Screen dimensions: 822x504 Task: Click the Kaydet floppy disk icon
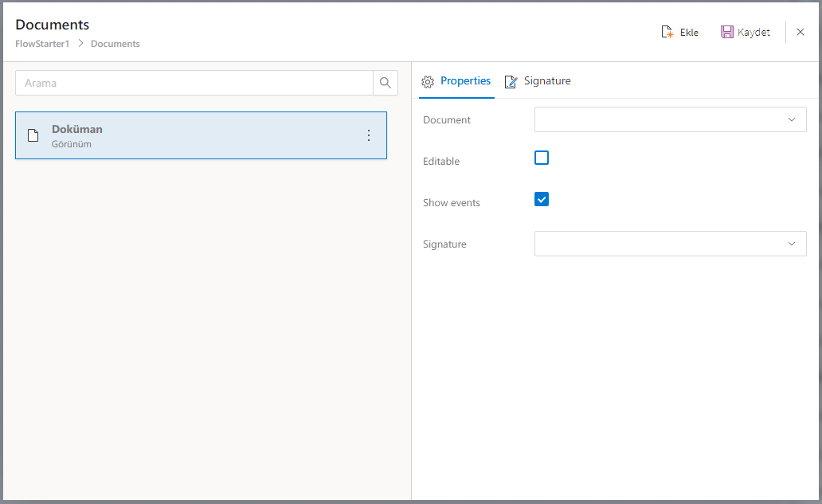click(x=727, y=33)
